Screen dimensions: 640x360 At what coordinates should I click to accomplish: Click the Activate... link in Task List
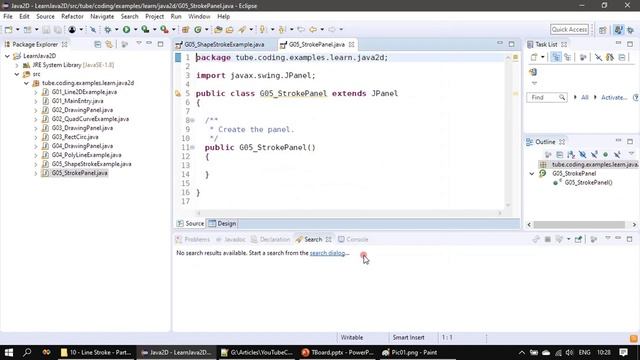click(614, 98)
